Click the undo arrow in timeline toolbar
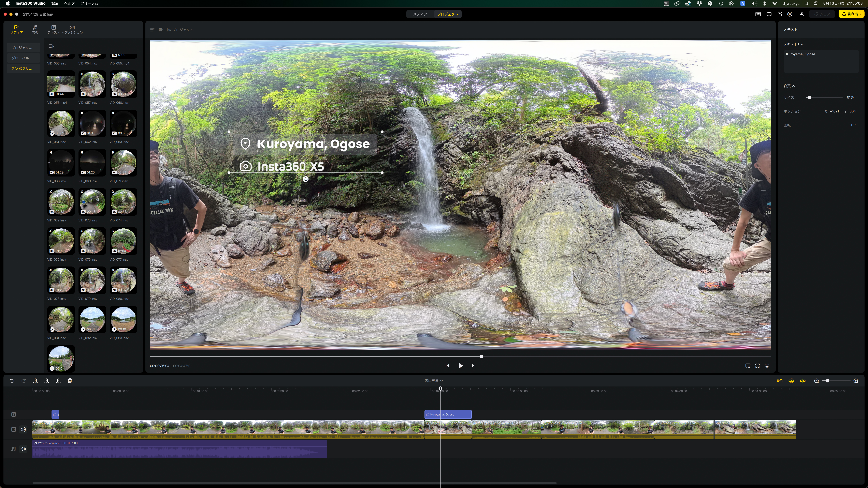 point(12,381)
